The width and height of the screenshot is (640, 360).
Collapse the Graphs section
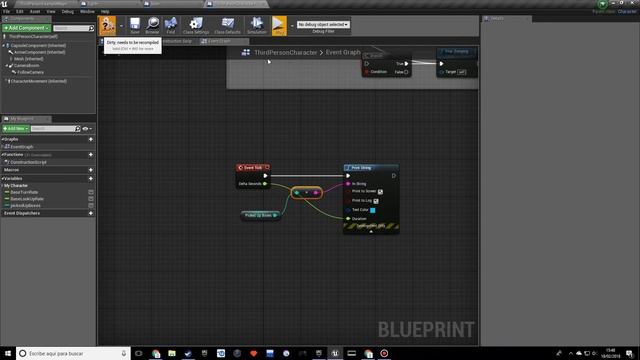point(3,139)
